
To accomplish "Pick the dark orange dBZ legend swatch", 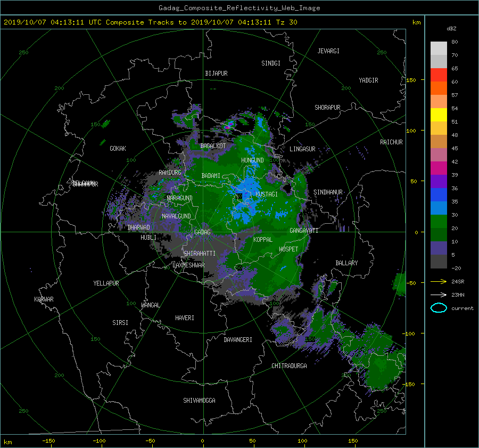I will point(439,88).
